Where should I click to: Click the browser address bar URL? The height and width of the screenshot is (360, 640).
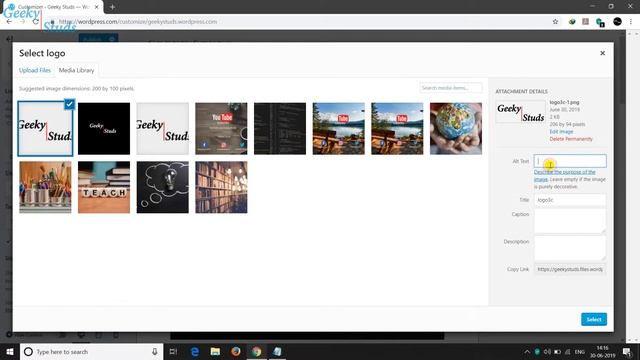138,22
